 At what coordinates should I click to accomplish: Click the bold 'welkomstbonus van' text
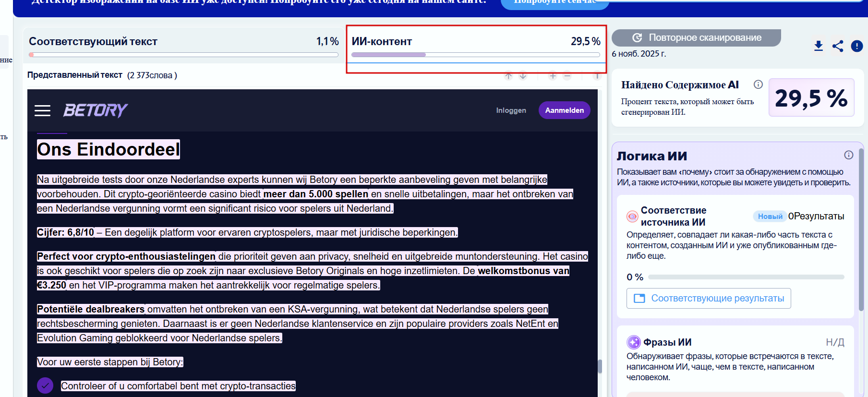coord(524,271)
